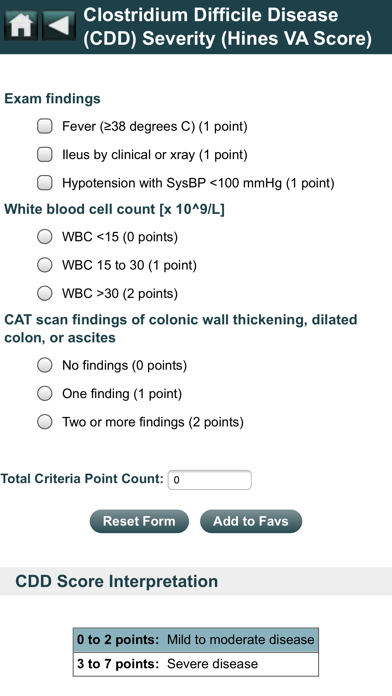Click the CDD Score Interpretation heading

point(117,581)
